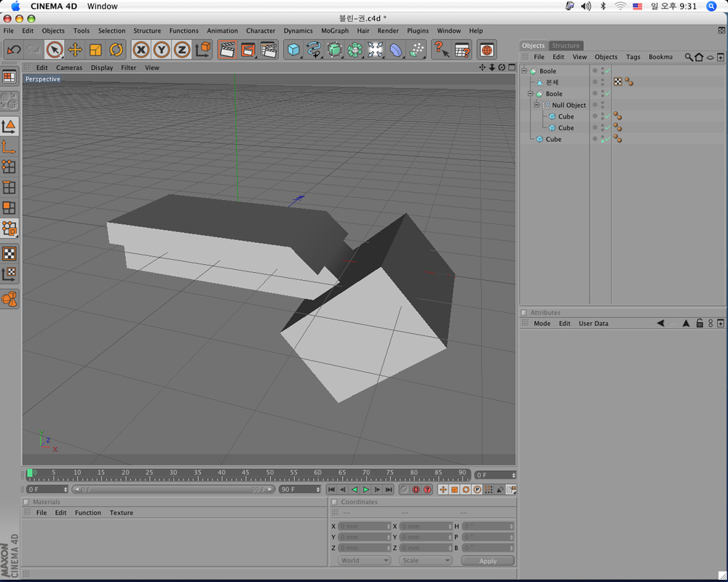Collapse the top Boole tree node

[x=523, y=71]
